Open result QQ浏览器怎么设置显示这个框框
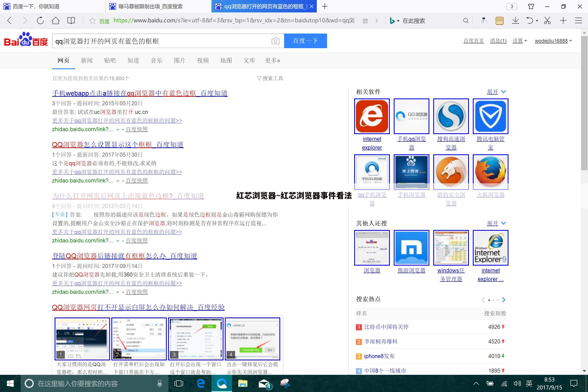This screenshot has width=588, height=392. coord(118,145)
